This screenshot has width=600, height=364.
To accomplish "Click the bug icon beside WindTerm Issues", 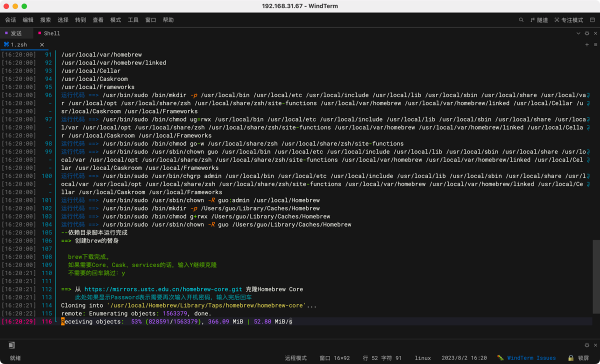I will tap(500, 358).
